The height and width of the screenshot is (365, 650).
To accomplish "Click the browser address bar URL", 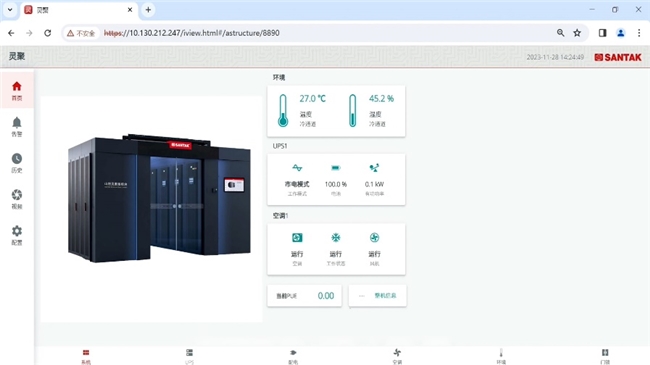I will click(x=192, y=33).
